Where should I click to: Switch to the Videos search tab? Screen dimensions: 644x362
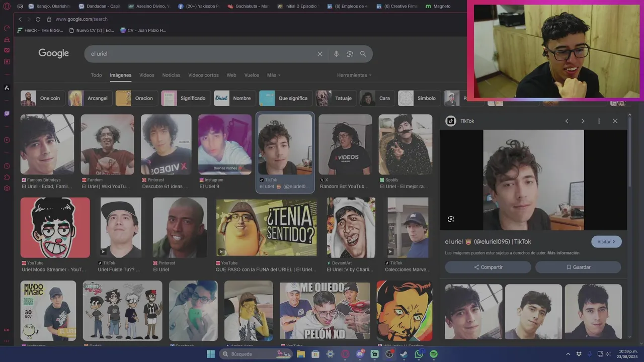point(147,75)
